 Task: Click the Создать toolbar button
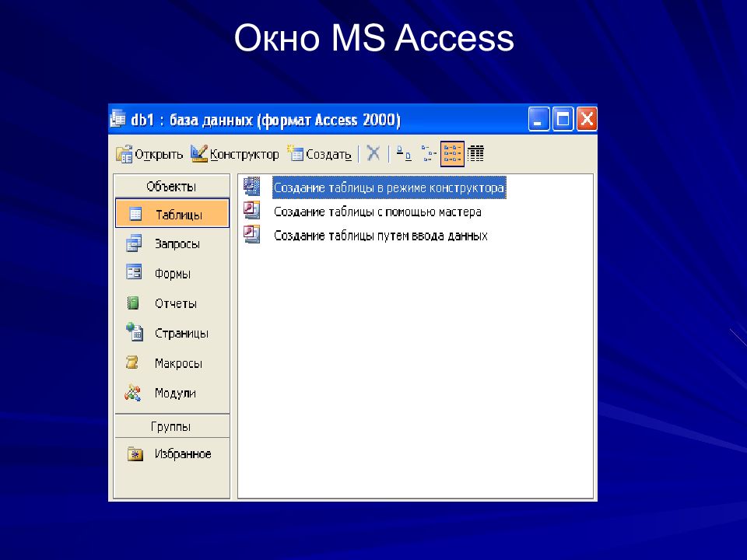point(320,154)
